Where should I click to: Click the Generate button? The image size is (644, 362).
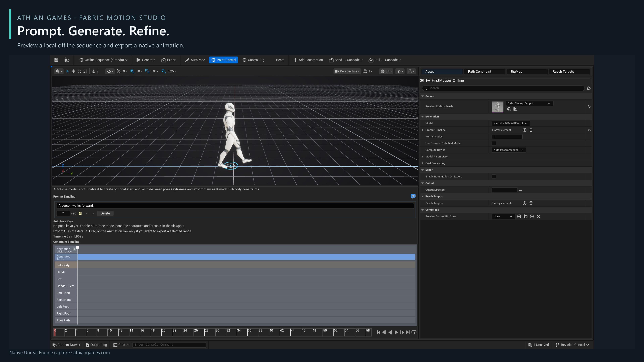(146, 60)
